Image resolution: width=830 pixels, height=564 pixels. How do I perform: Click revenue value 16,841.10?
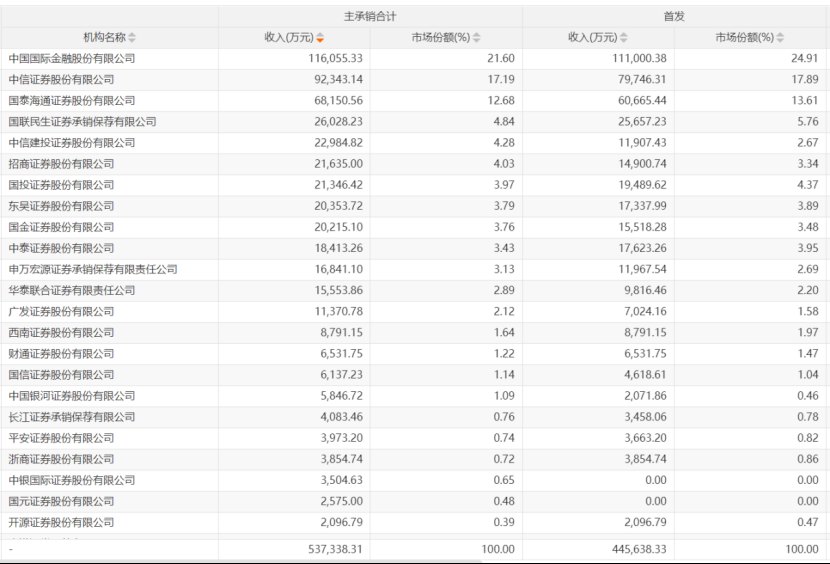click(x=338, y=270)
